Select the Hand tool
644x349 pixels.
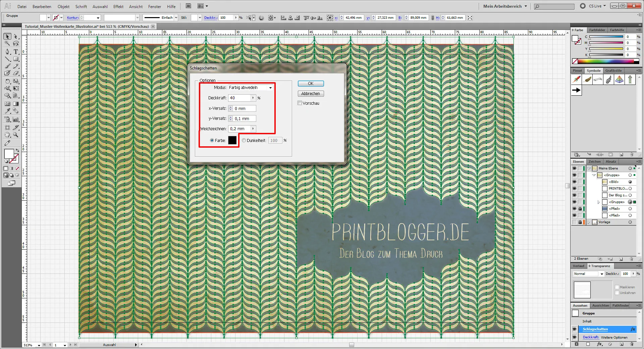tap(7, 135)
